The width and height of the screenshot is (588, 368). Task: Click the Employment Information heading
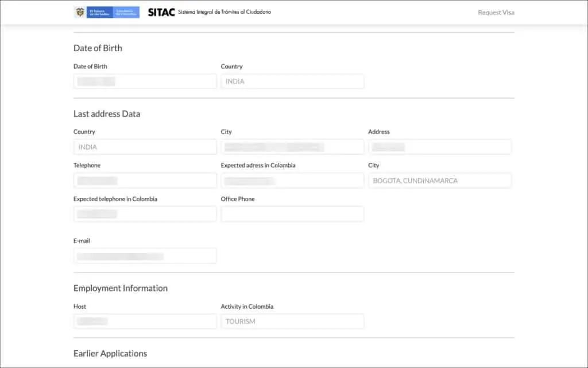(x=121, y=288)
